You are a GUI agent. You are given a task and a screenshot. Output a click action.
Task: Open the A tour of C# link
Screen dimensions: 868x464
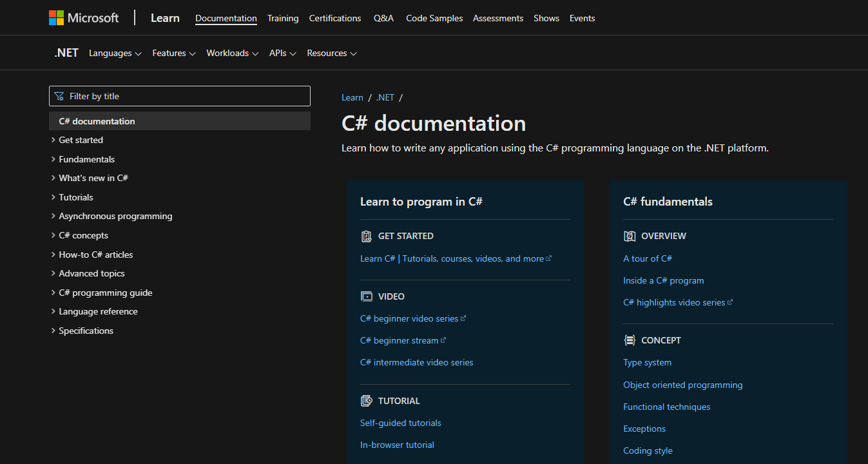tap(648, 258)
